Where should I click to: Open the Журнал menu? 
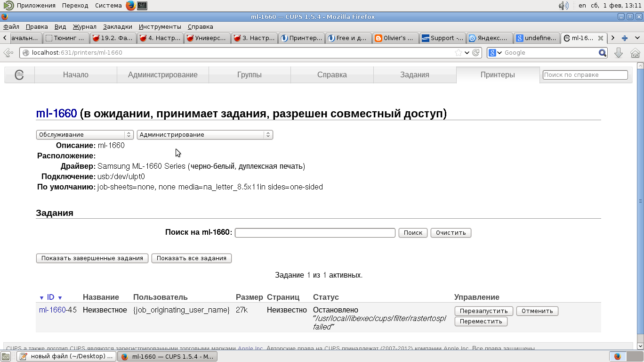84,27
